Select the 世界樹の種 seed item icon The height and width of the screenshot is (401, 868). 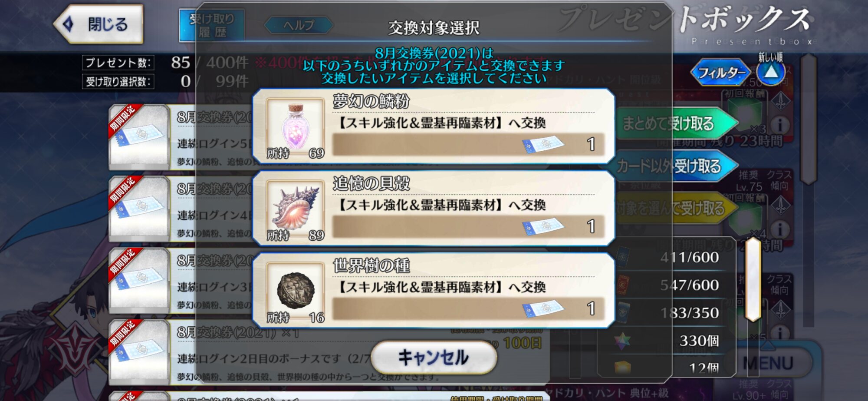point(295,292)
